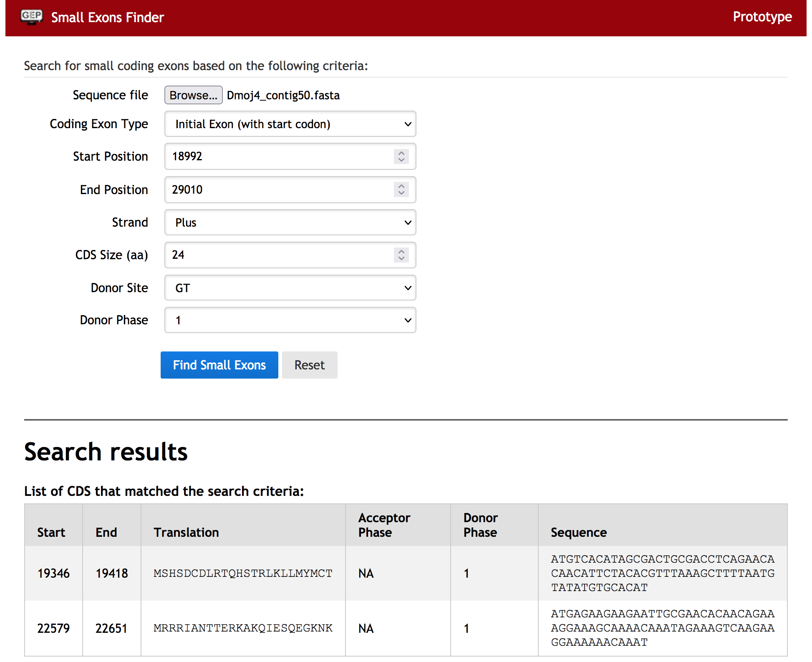Click donor phase 1 in 22579 row
812x662 pixels.
[x=467, y=629]
